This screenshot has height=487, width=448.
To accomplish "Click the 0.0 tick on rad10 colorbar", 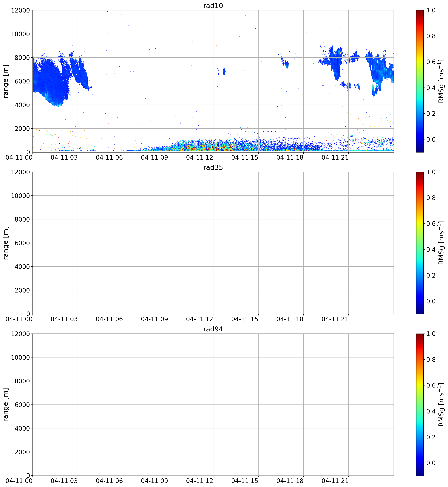I will pos(431,139).
